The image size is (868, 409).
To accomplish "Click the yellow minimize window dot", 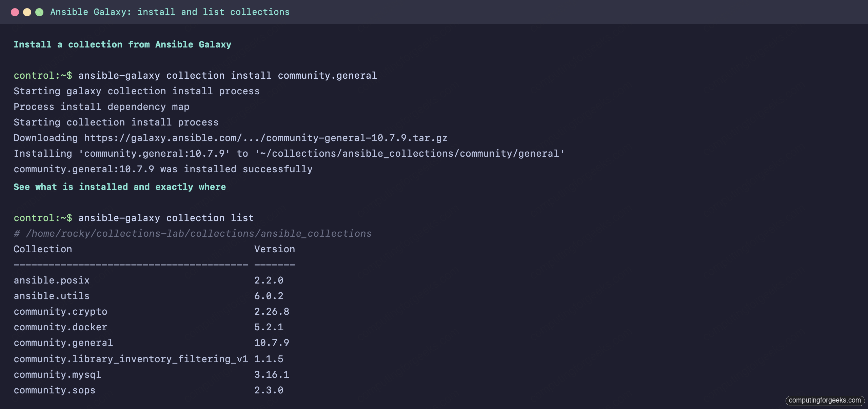I will (27, 12).
